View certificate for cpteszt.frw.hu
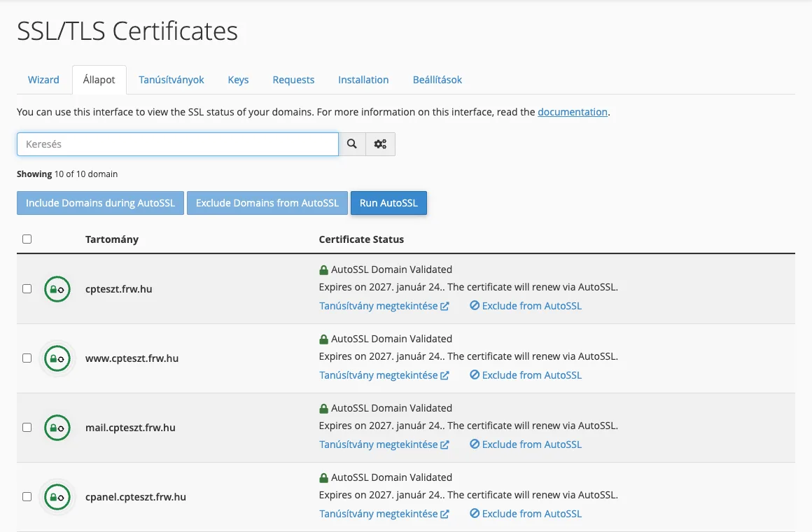 click(384, 306)
